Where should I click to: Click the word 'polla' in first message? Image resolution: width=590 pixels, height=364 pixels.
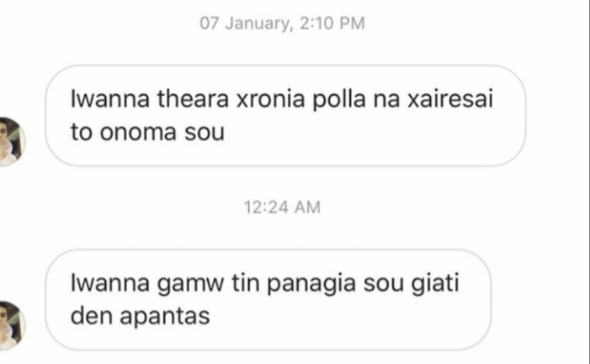[x=339, y=100]
